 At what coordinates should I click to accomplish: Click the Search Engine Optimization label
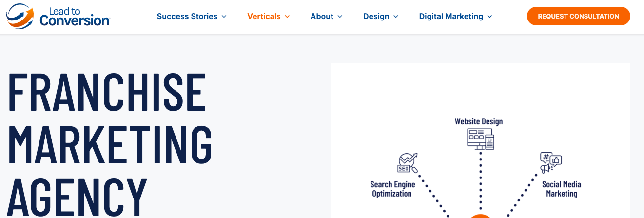click(392, 189)
